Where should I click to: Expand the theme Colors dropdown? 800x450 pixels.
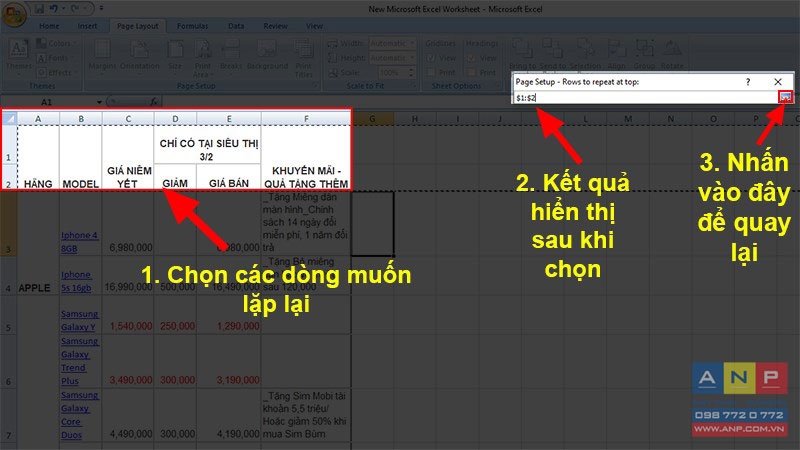coord(56,43)
